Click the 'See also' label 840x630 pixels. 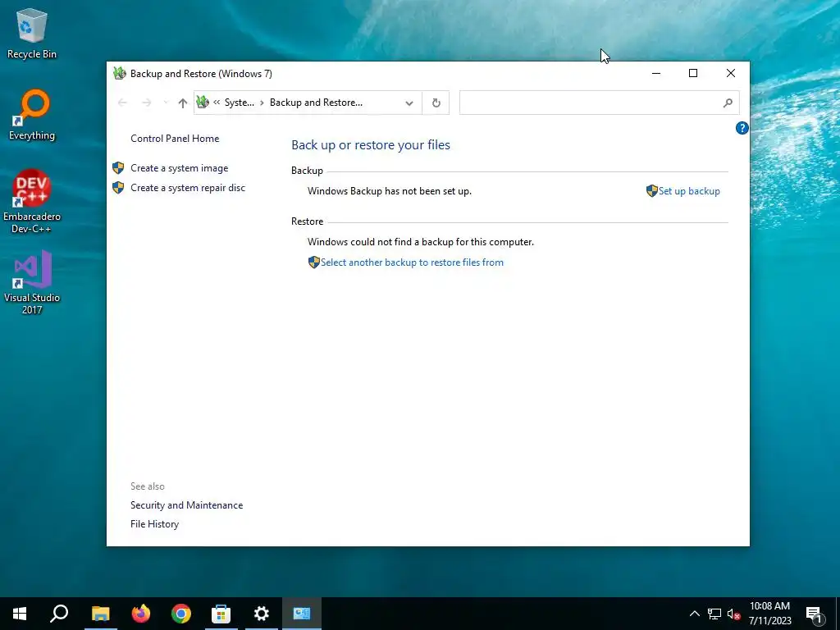(148, 486)
